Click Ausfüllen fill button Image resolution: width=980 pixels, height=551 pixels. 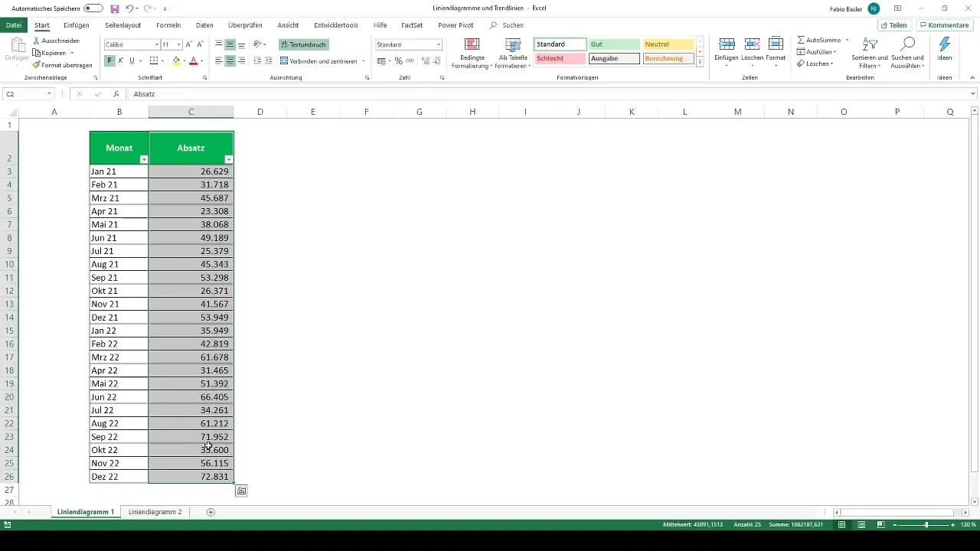pyautogui.click(x=816, y=51)
